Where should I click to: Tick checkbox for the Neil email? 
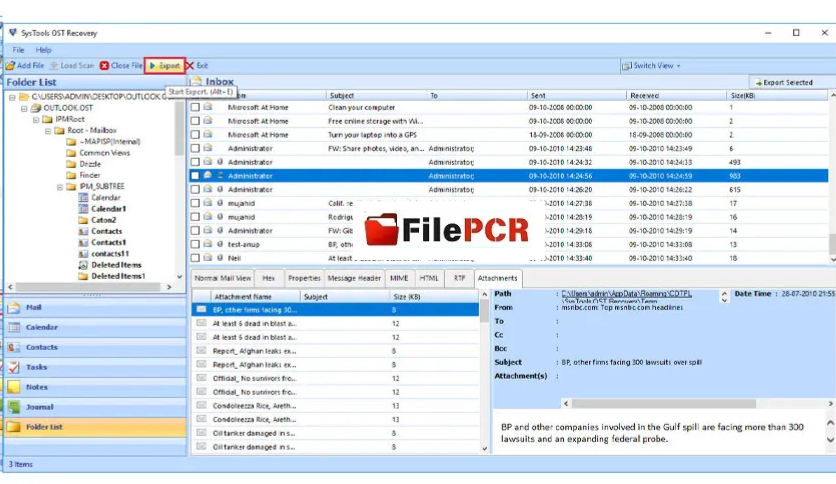[x=195, y=258]
